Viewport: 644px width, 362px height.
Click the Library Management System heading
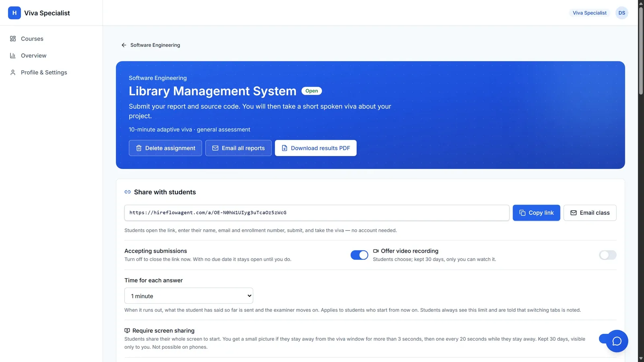213,91
